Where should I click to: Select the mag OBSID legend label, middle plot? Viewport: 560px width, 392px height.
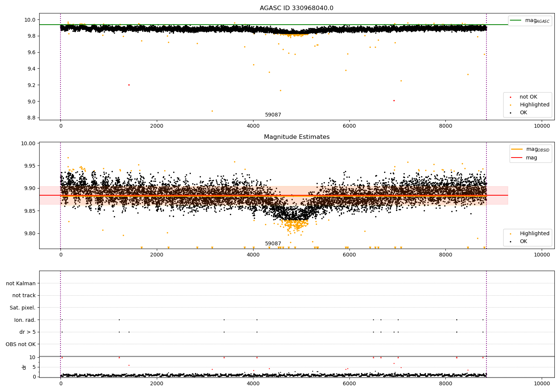[x=538, y=149]
